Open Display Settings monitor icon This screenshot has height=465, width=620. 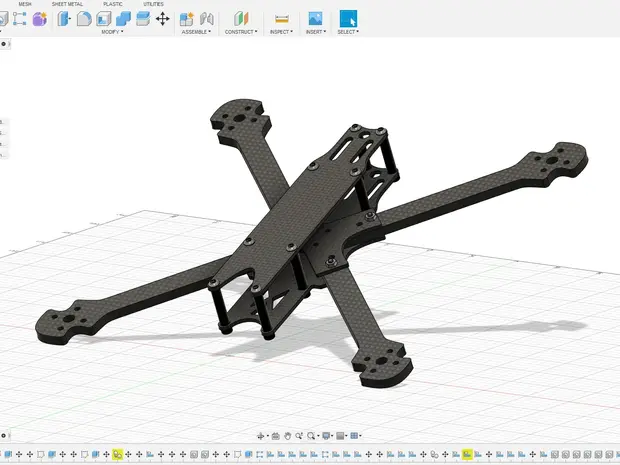click(x=326, y=436)
